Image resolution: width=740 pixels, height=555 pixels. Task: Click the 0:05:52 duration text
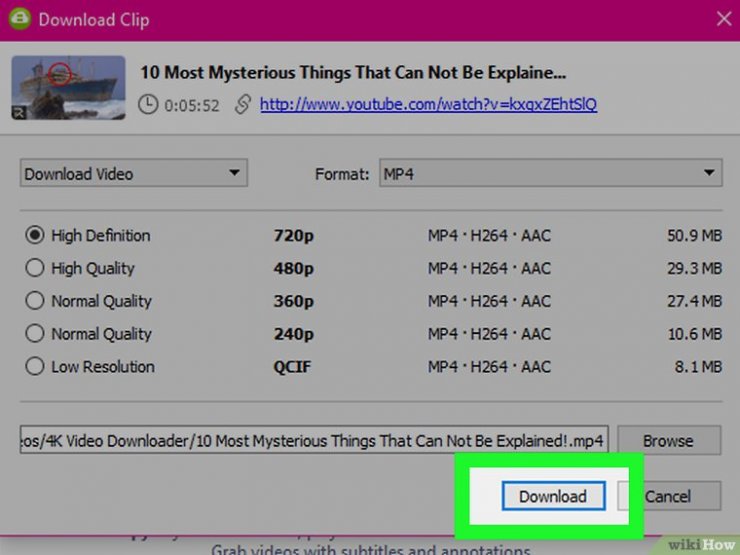192,105
